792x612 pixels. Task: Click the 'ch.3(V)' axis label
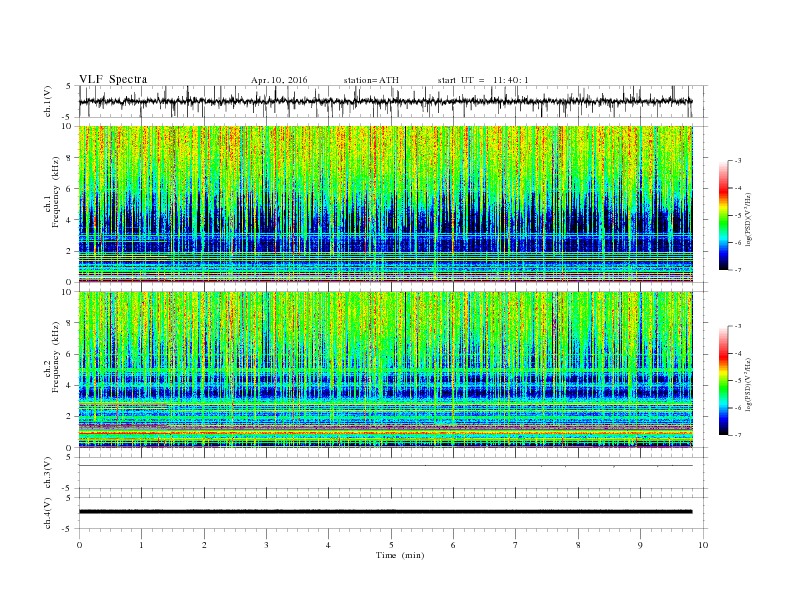click(x=48, y=473)
